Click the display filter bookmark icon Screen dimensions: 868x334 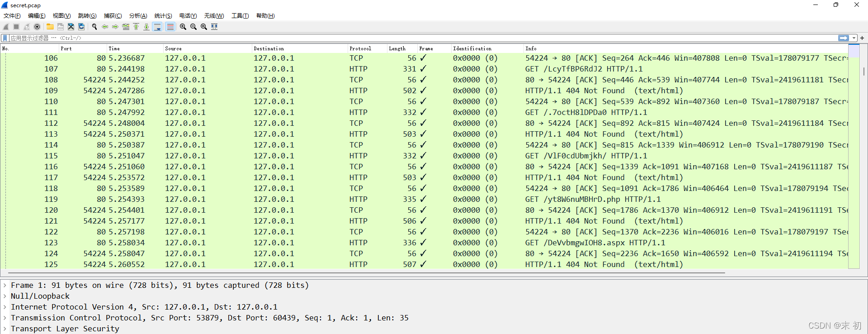5,38
